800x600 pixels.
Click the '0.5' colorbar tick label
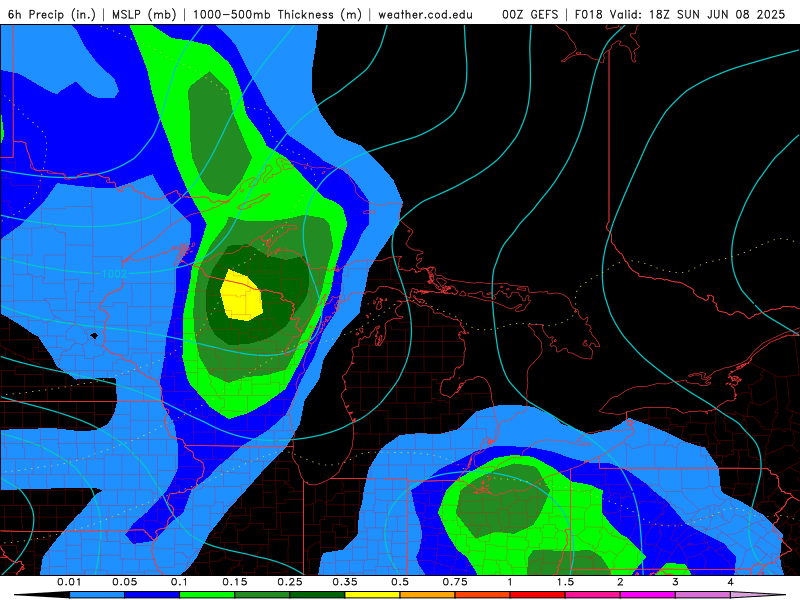[x=400, y=582]
